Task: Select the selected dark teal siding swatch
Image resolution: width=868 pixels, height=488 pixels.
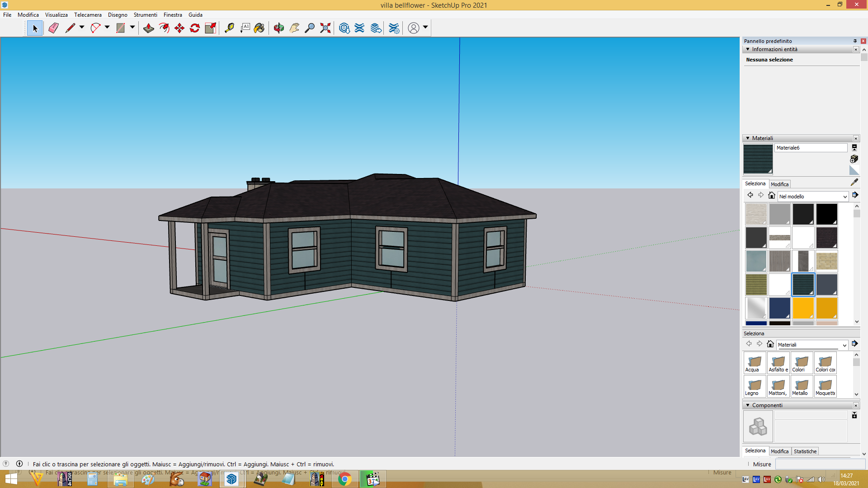Action: click(803, 285)
